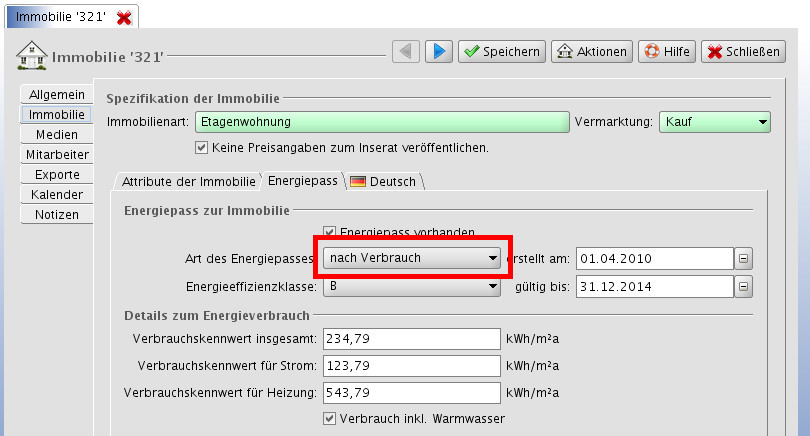Click the Immobilienart field showing 'Etagenwohnung'
This screenshot has width=810, height=436.
(381, 122)
